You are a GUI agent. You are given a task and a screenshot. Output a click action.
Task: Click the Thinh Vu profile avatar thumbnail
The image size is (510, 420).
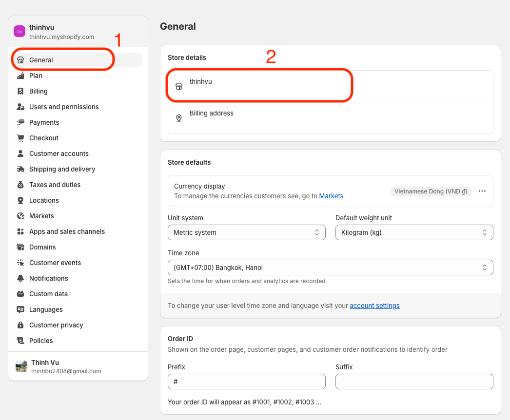point(21,367)
